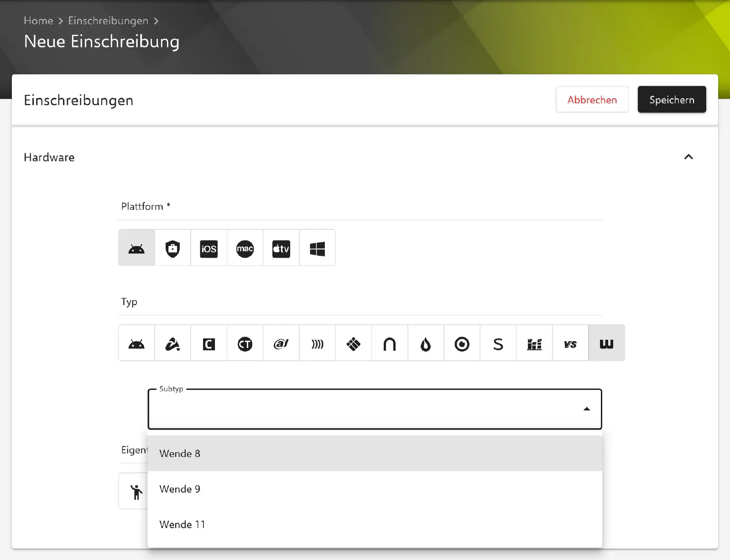Pick the Apple TV platform icon
The width and height of the screenshot is (730, 560).
pos(281,248)
